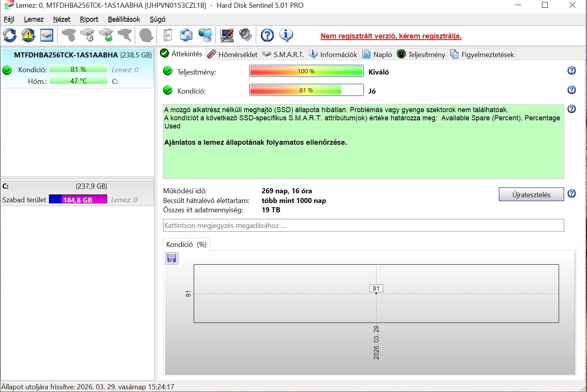This screenshot has width=587, height=392.
Task: Switch to the Napló tab
Action: [x=377, y=54]
